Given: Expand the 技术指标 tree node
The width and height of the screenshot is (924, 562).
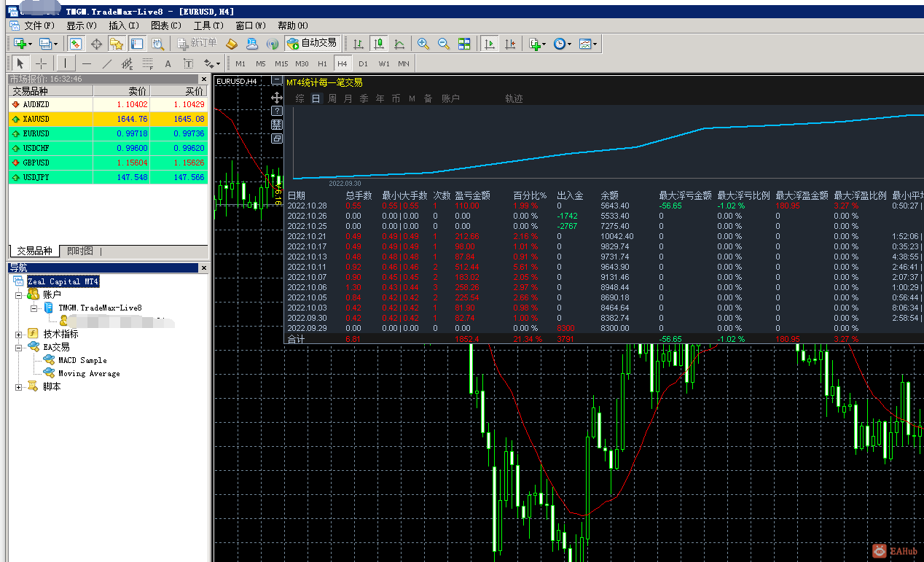Looking at the screenshot, I should [x=18, y=334].
